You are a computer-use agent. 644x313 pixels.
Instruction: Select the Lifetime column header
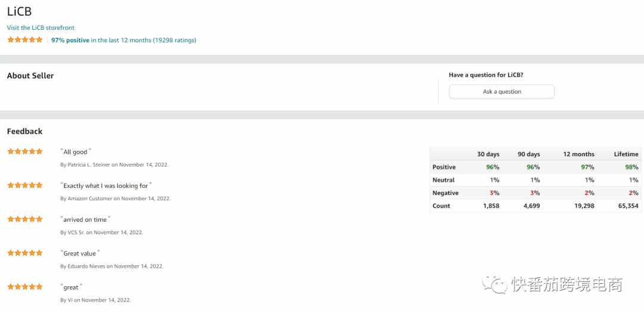pyautogui.click(x=626, y=154)
